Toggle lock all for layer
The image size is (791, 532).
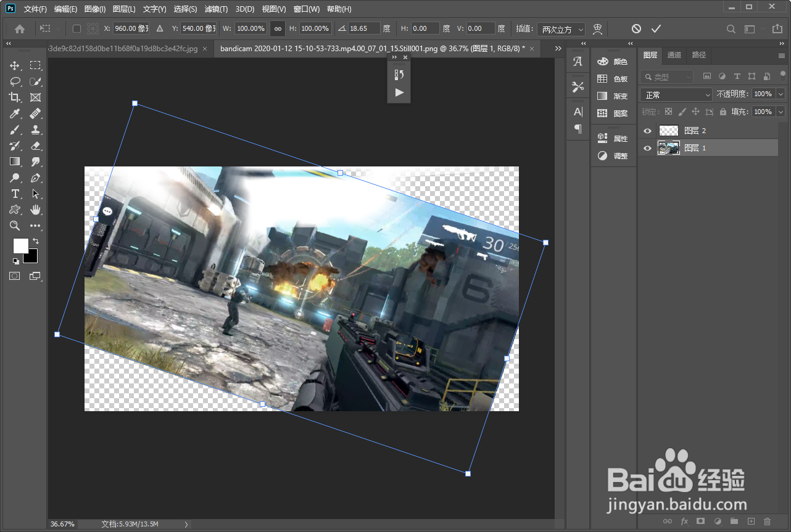coord(723,112)
